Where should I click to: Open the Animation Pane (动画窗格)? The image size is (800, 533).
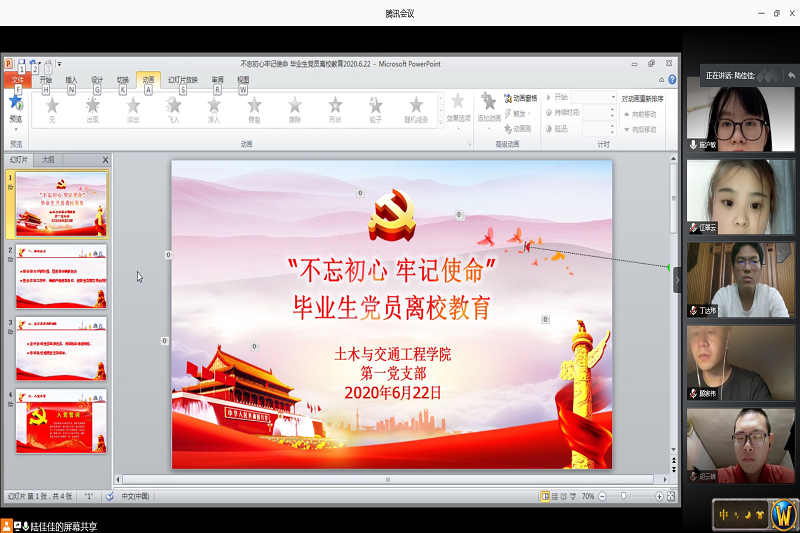pos(520,98)
